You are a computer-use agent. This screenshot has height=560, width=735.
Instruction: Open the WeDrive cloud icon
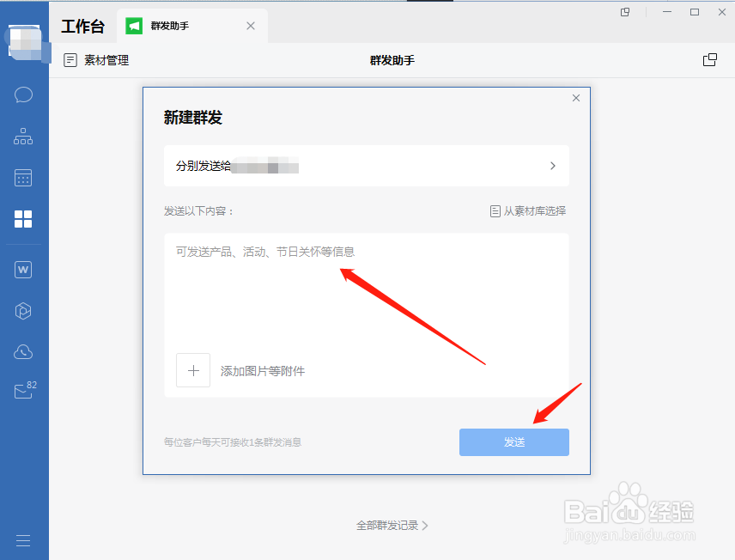tap(23, 351)
